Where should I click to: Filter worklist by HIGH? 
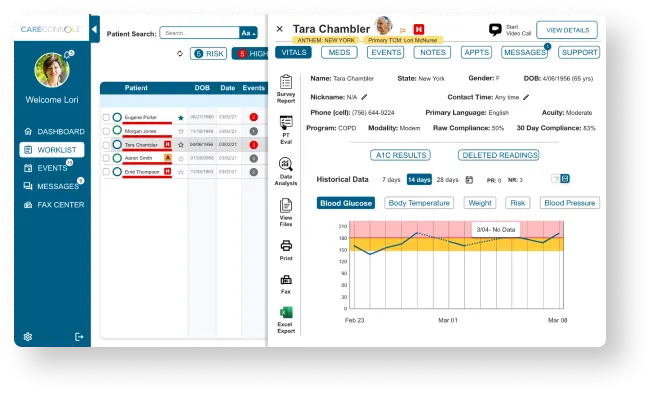pos(251,54)
